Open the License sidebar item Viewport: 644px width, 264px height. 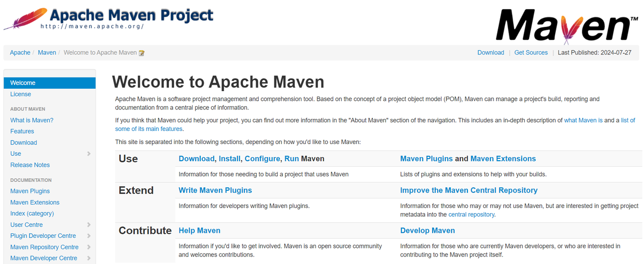(21, 94)
